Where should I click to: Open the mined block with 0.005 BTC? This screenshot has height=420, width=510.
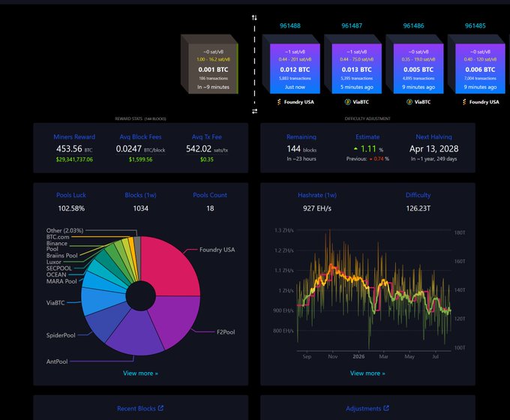[x=418, y=69]
